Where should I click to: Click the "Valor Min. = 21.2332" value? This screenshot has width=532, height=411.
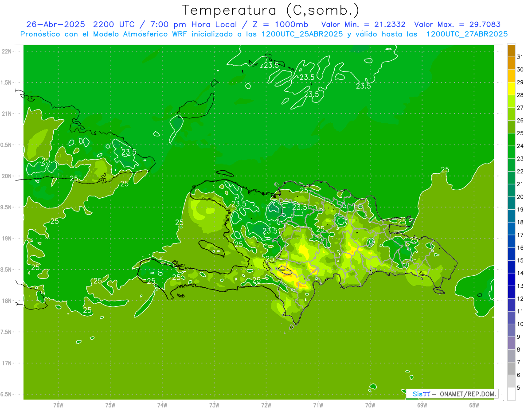[363, 24]
